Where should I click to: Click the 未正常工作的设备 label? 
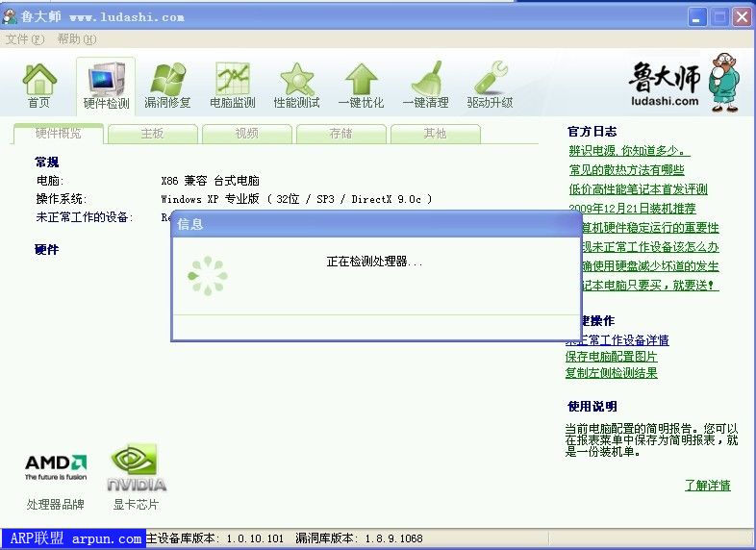84,217
